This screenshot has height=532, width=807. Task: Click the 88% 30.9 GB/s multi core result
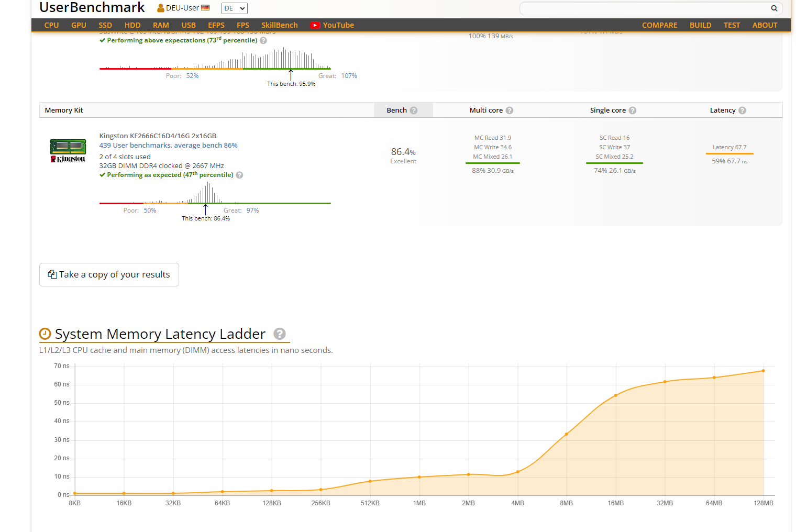(x=493, y=171)
